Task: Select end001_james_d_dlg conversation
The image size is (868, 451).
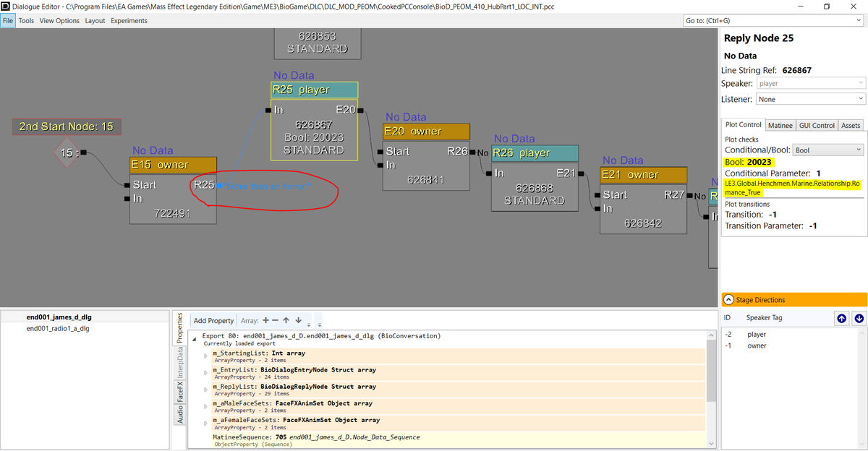Action: point(85,317)
